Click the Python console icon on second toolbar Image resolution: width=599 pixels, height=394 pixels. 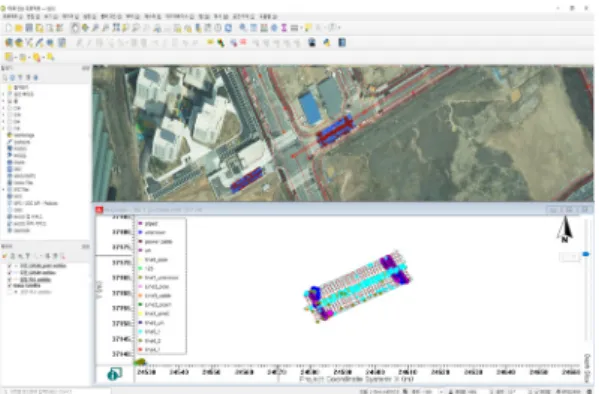[x=327, y=43]
